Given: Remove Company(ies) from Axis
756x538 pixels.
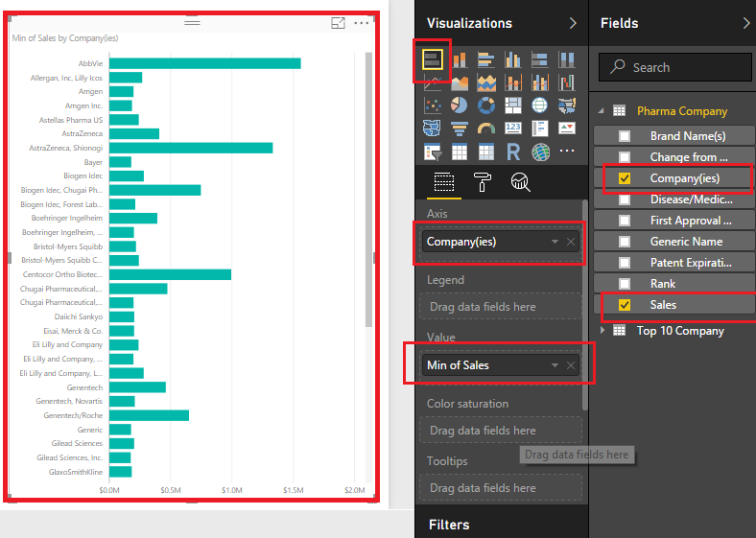Looking at the screenshot, I should point(571,242).
